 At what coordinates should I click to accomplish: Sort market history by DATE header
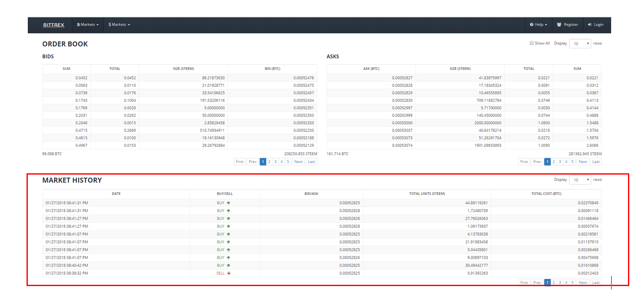click(116, 194)
